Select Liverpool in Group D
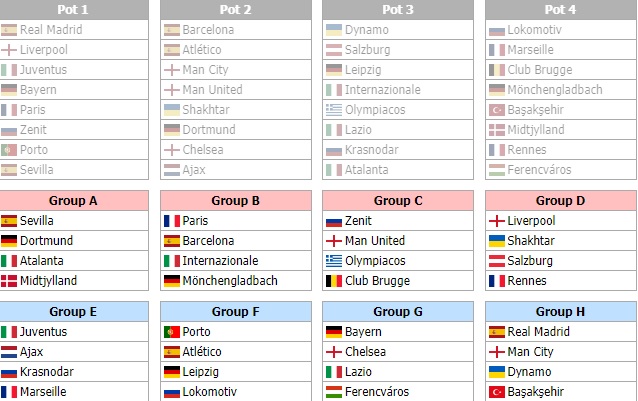This screenshot has width=638, height=401. [531, 221]
